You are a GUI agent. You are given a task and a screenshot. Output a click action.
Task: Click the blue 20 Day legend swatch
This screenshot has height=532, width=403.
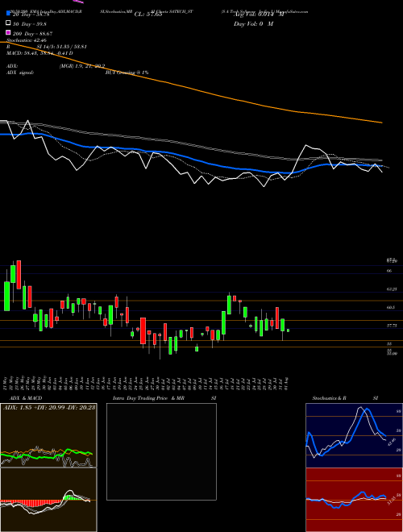(8, 13)
